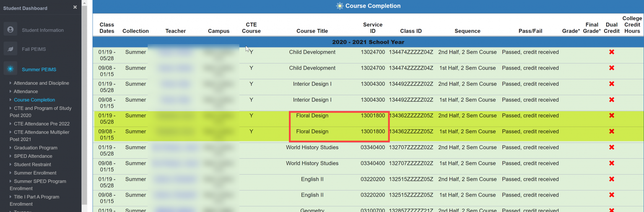The height and width of the screenshot is (212, 644).
Task: Click Class ID 134362ZZZZZ05Z in Floral Design 1st Half
Action: pyautogui.click(x=411, y=131)
